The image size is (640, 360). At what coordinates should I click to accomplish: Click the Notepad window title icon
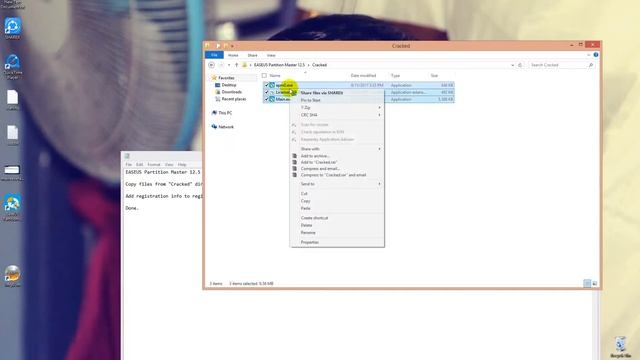pos(127,156)
